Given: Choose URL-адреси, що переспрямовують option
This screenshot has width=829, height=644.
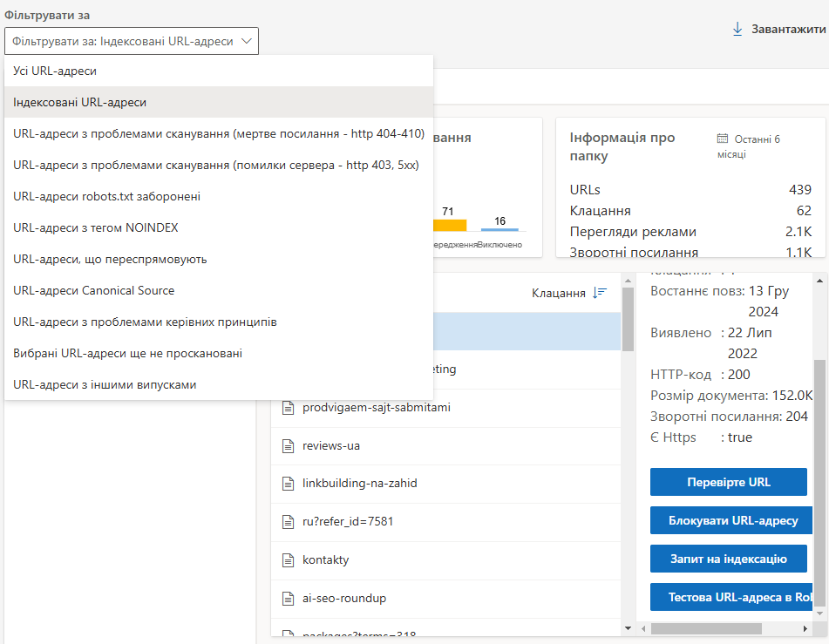Looking at the screenshot, I should coord(110,259).
